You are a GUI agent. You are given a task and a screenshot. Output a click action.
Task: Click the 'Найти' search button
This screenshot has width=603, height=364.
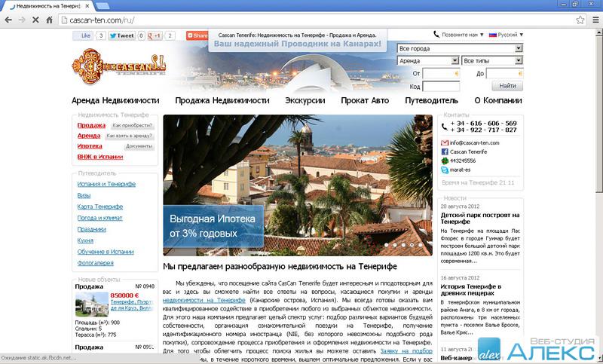pyautogui.click(x=507, y=86)
